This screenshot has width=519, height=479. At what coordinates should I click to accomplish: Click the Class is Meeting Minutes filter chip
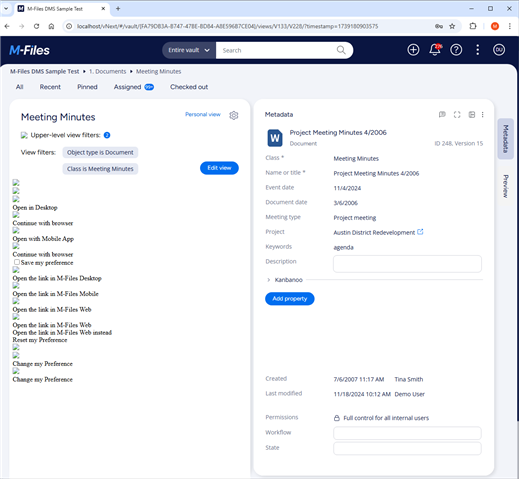100,169
